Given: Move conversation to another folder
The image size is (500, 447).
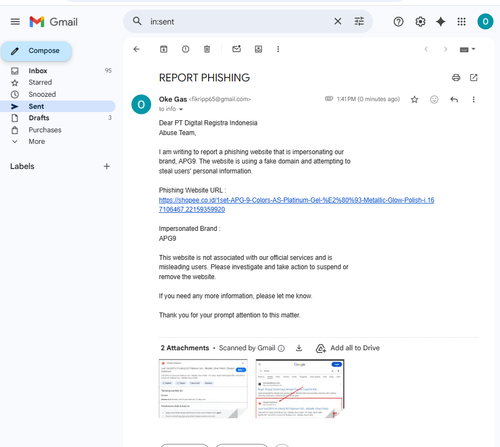Looking at the screenshot, I should point(258,49).
